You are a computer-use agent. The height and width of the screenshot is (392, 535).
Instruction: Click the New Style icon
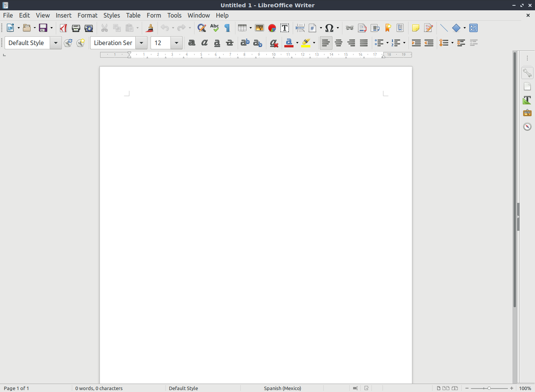81,43
